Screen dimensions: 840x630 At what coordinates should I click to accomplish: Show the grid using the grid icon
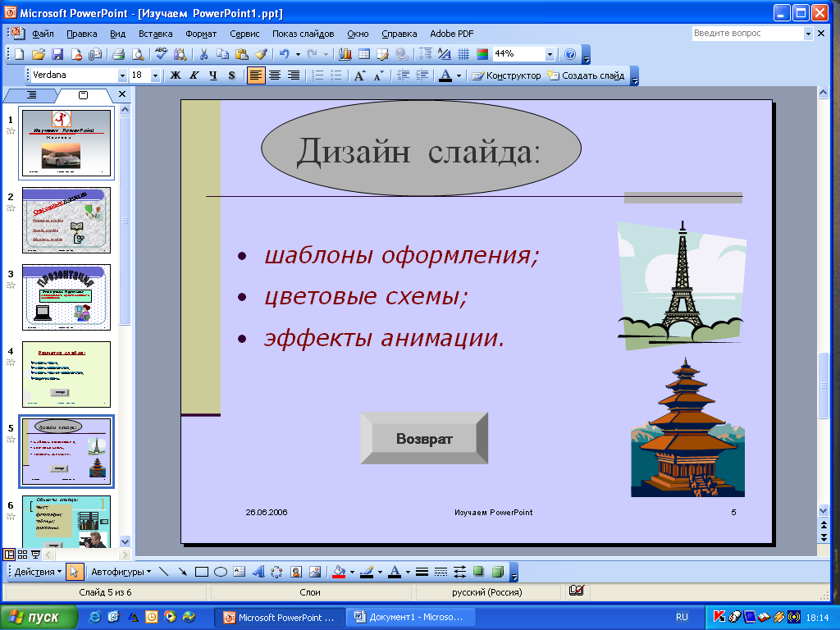(463, 54)
